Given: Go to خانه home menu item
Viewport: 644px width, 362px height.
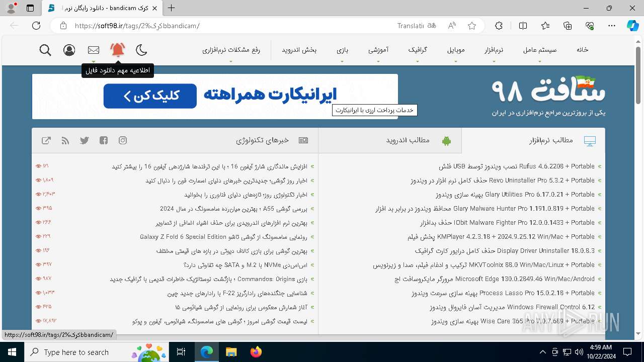Looking at the screenshot, I should click(x=583, y=49).
